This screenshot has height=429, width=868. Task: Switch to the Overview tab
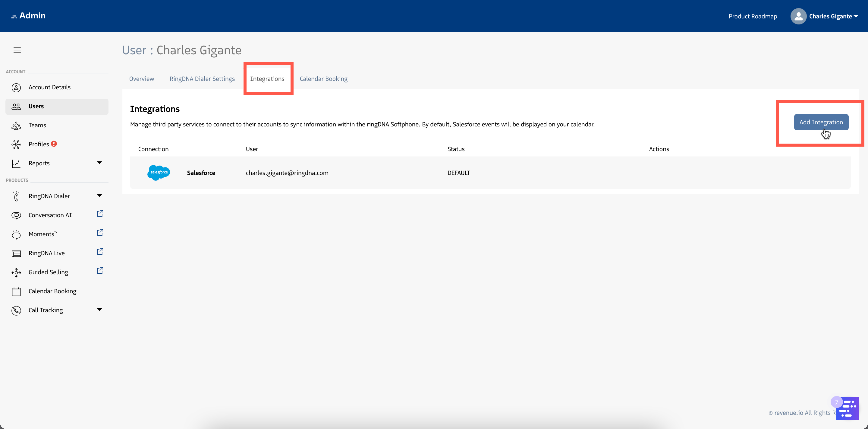(x=142, y=78)
